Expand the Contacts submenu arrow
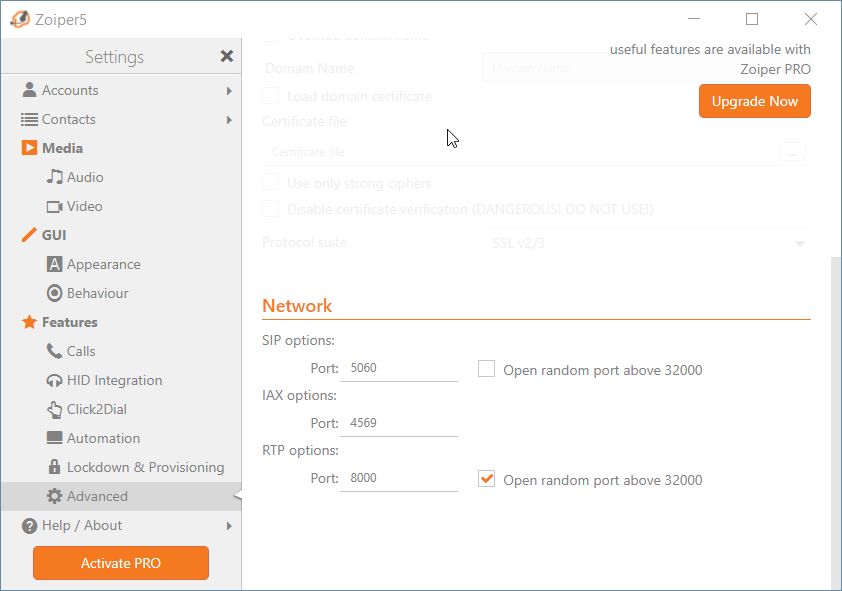842x591 pixels. (x=229, y=120)
